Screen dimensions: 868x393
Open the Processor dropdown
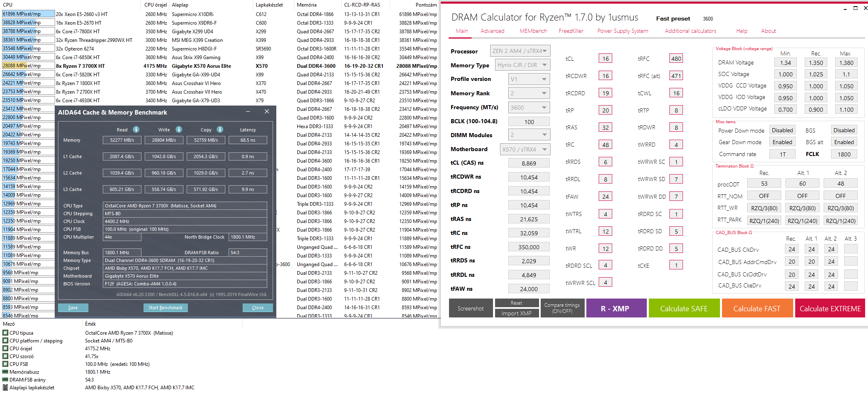pos(520,51)
